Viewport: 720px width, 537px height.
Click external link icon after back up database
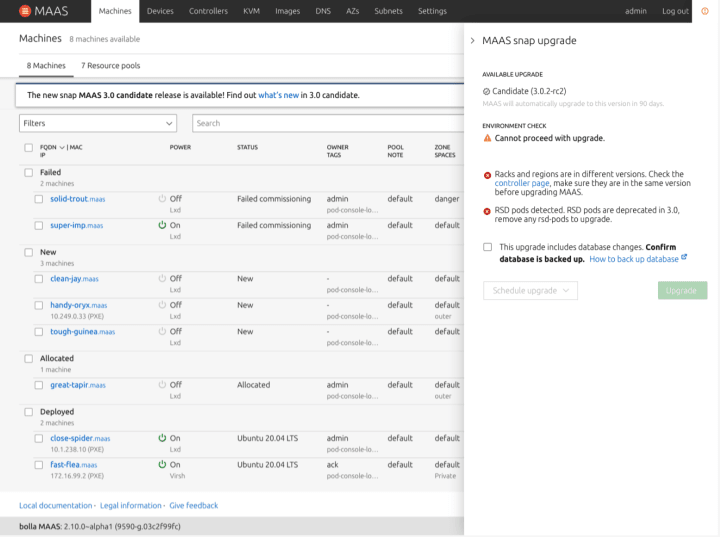point(684,257)
